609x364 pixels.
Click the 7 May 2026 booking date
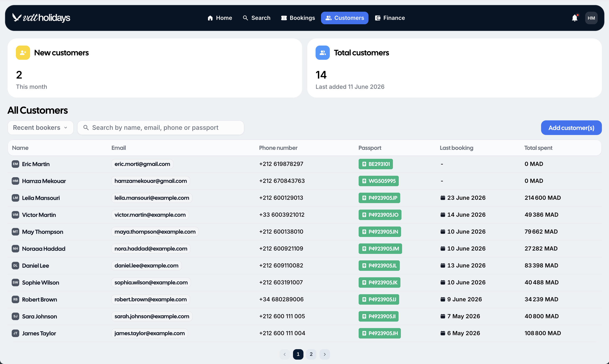pos(460,316)
